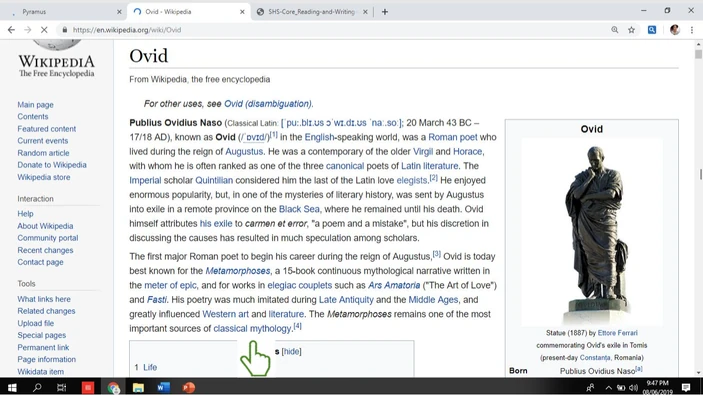Open the taskbar clock and date
This screenshot has width=703, height=395.
(x=657, y=387)
